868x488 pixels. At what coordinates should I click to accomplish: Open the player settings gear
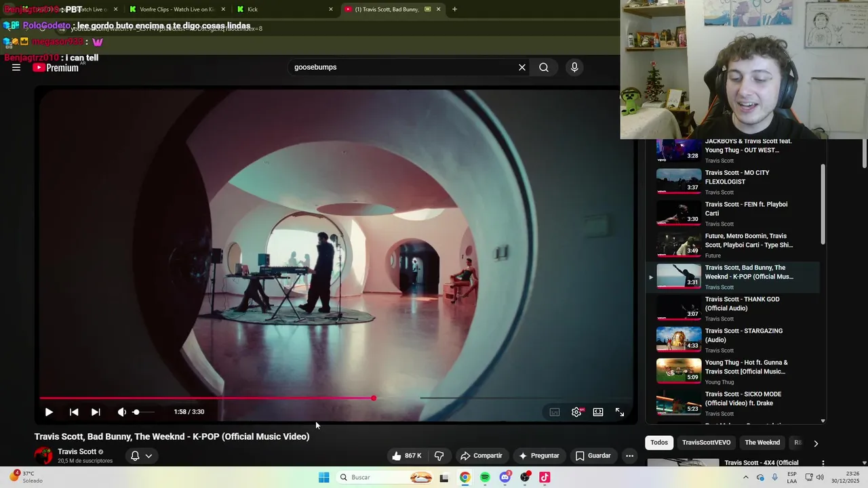click(x=576, y=411)
